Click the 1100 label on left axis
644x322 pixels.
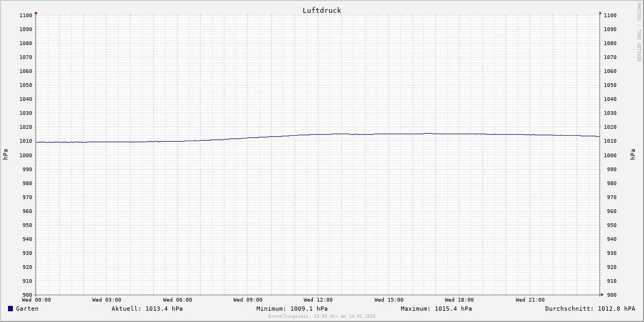(25, 16)
